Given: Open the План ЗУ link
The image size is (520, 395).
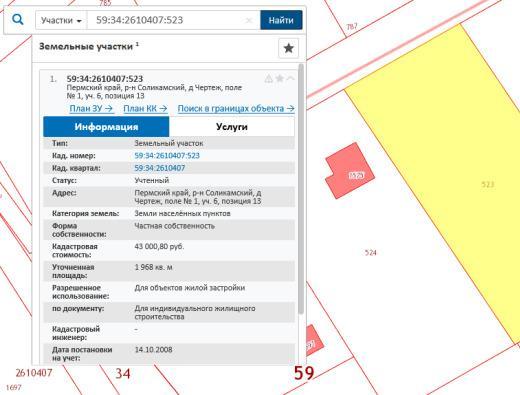Looking at the screenshot, I should (x=91, y=108).
